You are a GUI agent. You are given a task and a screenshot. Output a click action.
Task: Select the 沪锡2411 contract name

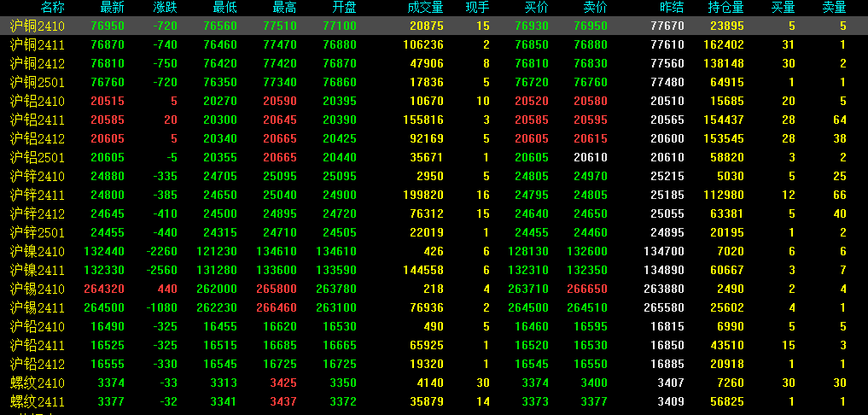coord(37,308)
